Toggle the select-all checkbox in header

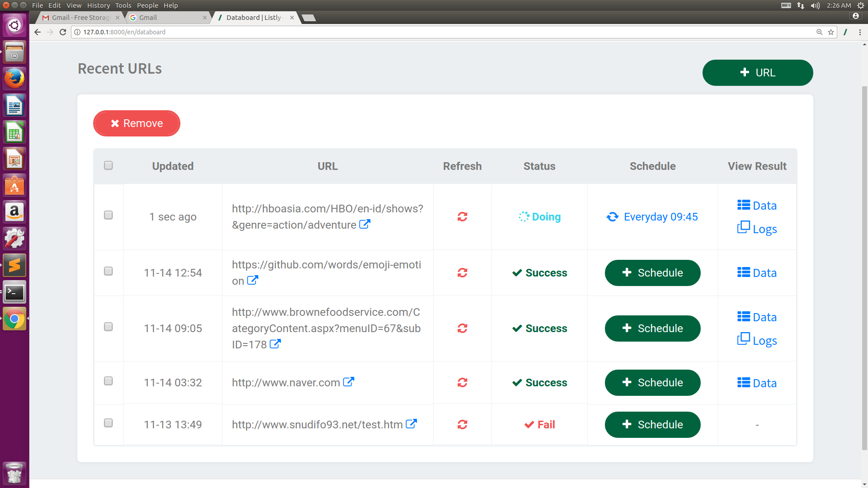[108, 165]
